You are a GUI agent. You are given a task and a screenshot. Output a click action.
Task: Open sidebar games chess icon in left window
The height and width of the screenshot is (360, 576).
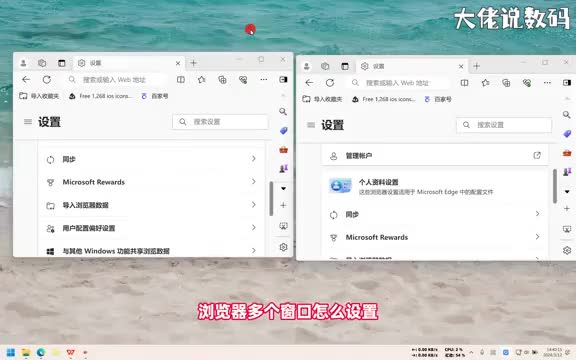[x=283, y=169]
